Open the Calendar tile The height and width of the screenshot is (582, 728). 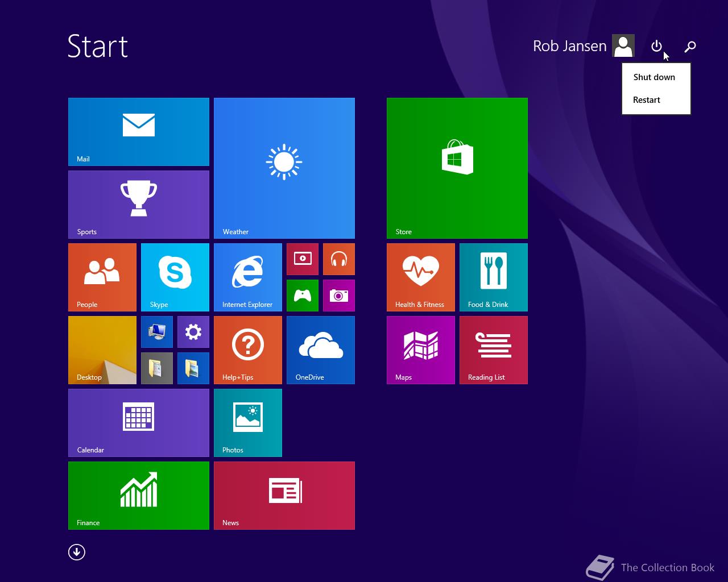coord(139,423)
